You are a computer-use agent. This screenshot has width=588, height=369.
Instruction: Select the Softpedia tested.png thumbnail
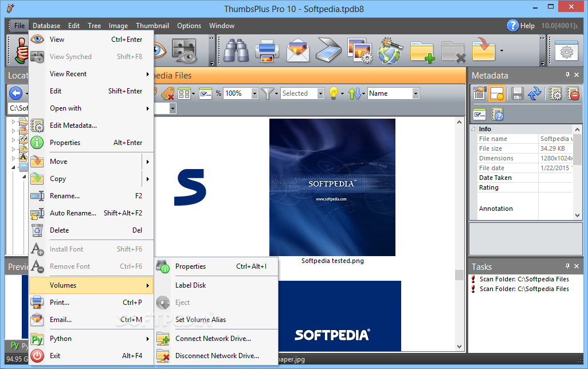coord(332,187)
